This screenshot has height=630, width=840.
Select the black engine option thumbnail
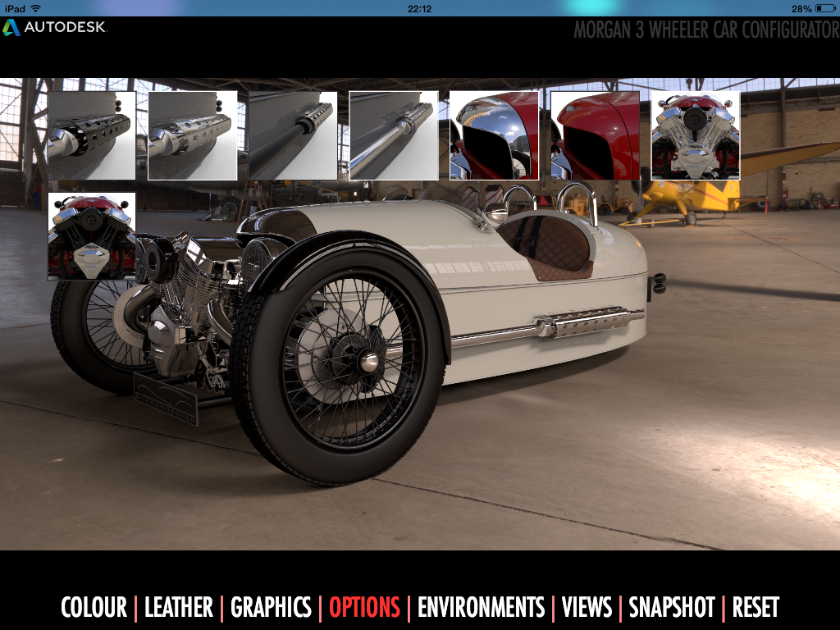91,236
